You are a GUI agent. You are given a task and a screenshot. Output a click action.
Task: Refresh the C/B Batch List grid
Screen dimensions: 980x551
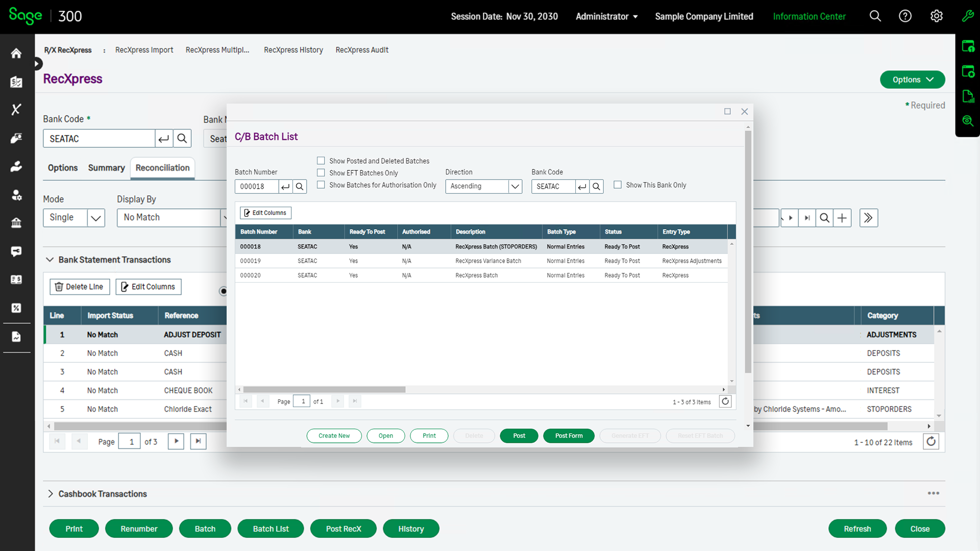tap(725, 402)
